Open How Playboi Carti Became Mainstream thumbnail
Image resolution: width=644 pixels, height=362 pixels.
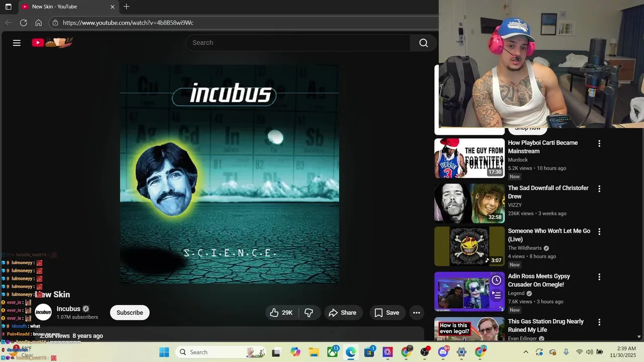pyautogui.click(x=469, y=158)
